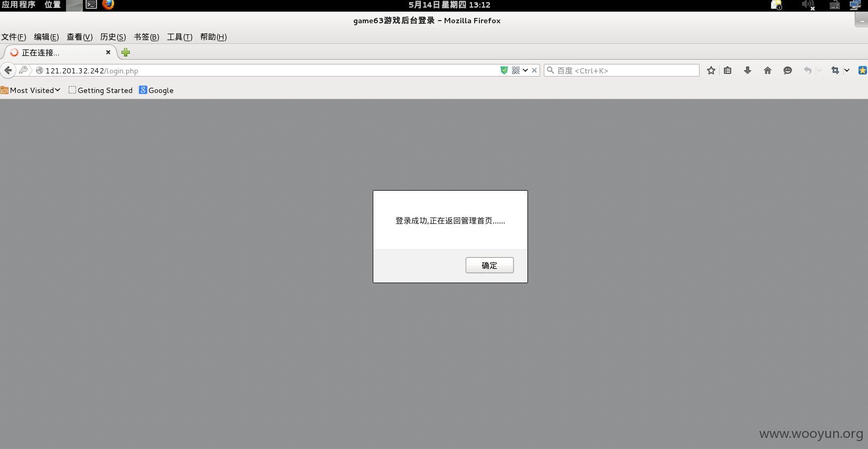This screenshot has width=868, height=449.
Task: Go back with the back arrow button
Action: point(8,70)
